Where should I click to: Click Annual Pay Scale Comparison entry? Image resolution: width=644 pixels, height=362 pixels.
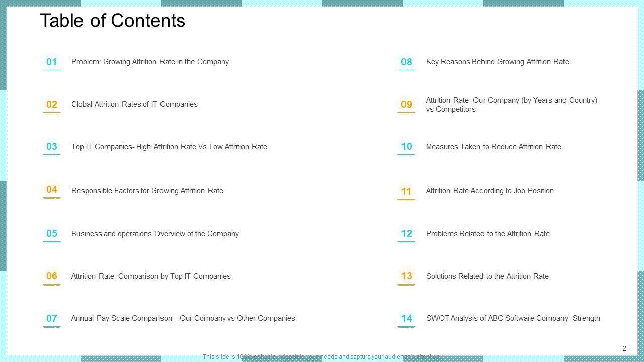pyautogui.click(x=183, y=318)
